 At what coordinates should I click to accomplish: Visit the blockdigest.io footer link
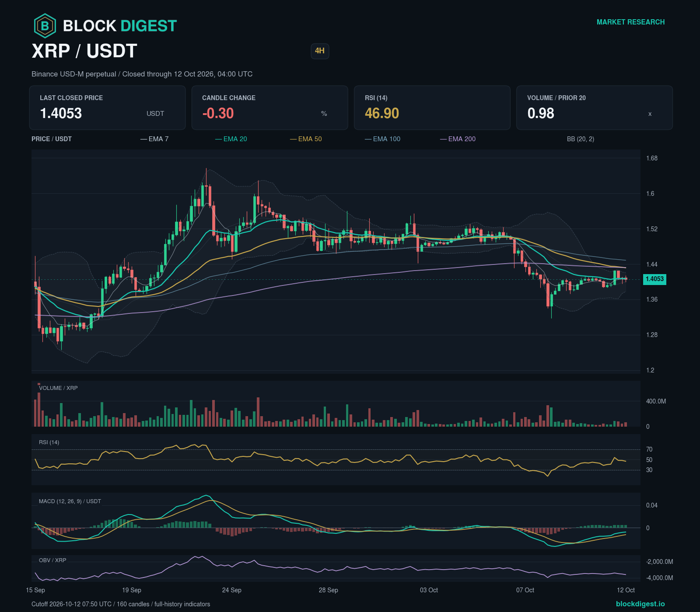(x=640, y=604)
